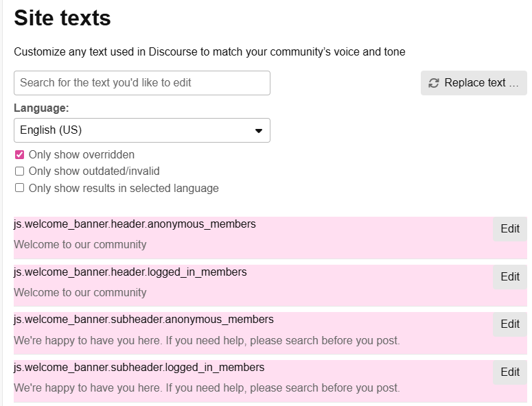The height and width of the screenshot is (406, 532).
Task: Click happy to have you text under subheader.anonymous_members
Action: click(207, 340)
